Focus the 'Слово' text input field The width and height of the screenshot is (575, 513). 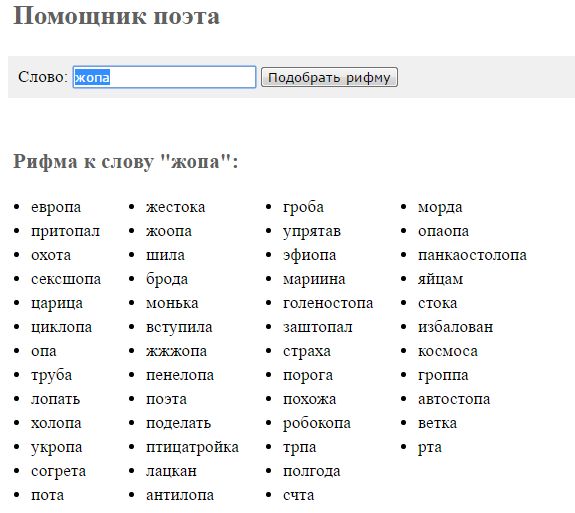tap(164, 77)
